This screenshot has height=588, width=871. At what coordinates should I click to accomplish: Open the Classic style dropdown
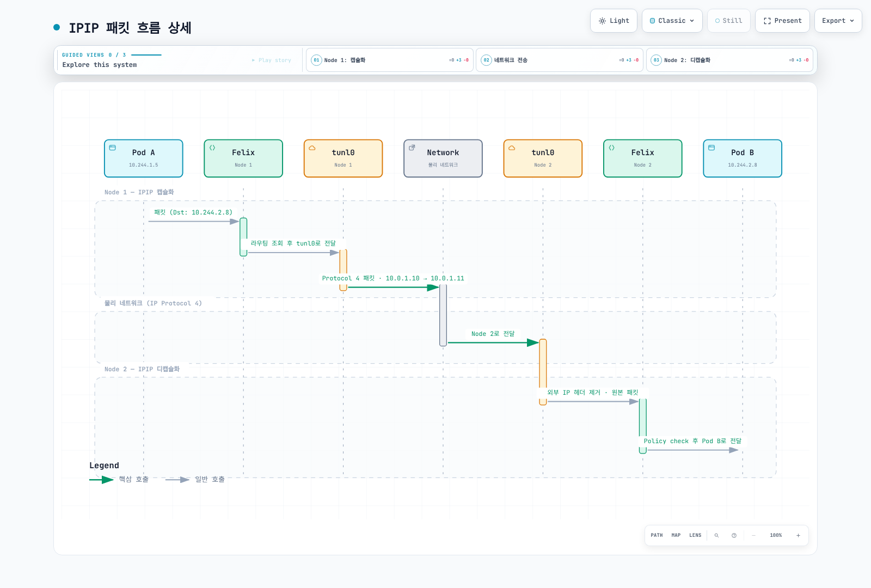pyautogui.click(x=672, y=21)
